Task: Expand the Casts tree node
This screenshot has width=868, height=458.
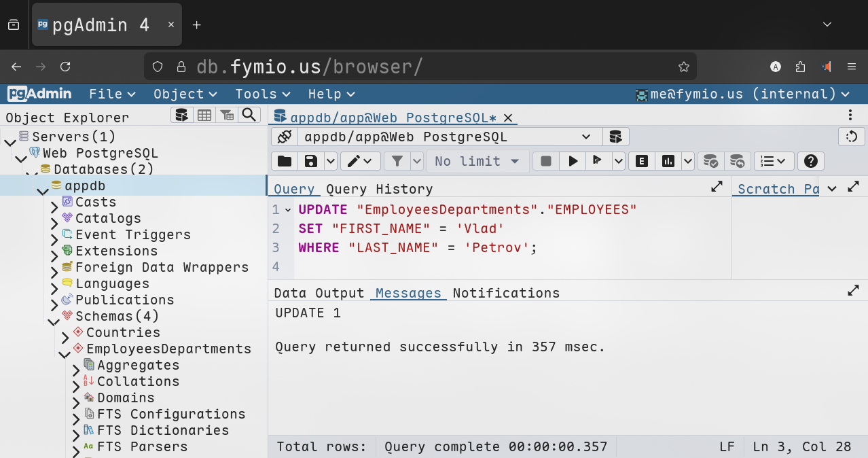Action: pyautogui.click(x=54, y=202)
